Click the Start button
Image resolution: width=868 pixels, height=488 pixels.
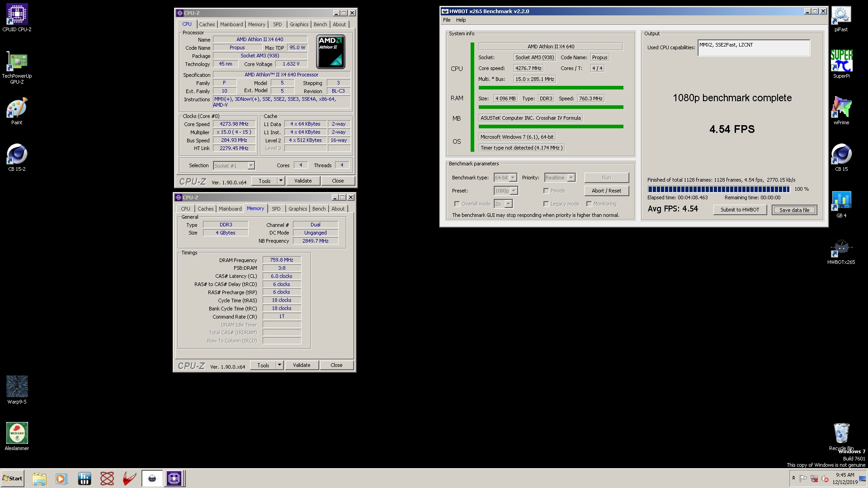click(x=12, y=479)
